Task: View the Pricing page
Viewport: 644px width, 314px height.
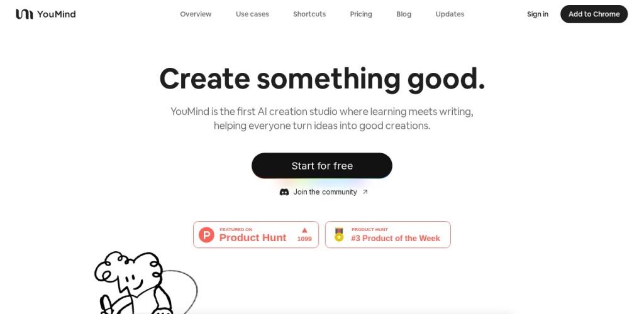Action: 361,14
